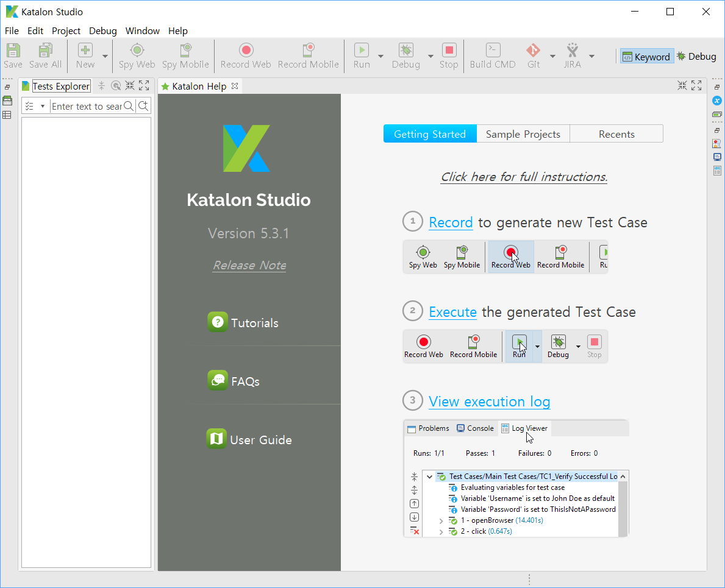
Task: Click the View execution log link
Action: [x=489, y=402]
